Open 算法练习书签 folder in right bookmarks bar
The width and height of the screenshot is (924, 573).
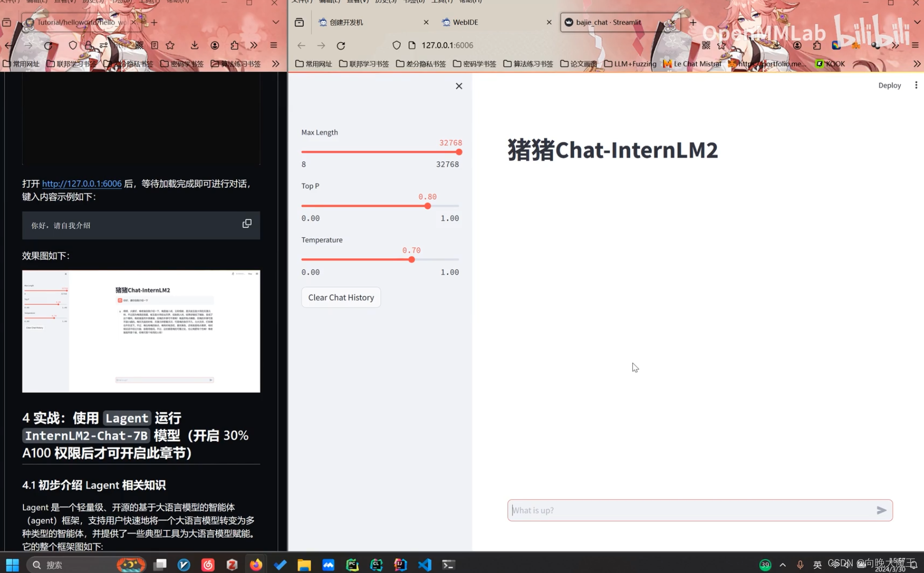(x=528, y=64)
